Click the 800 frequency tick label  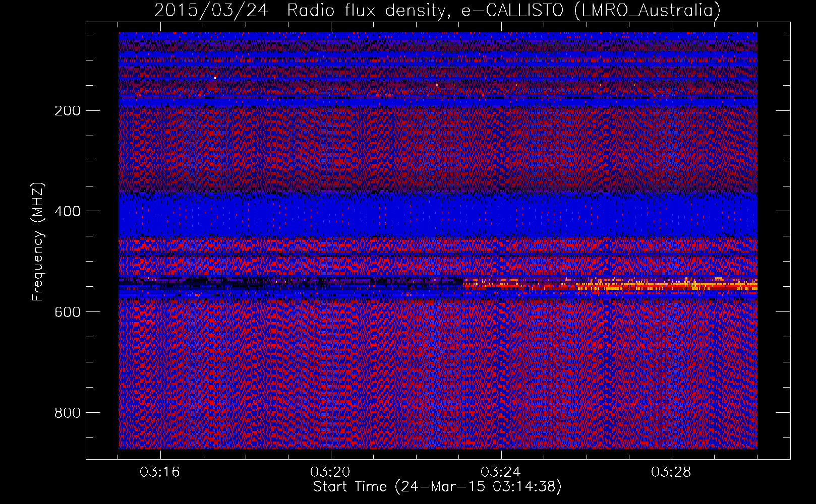point(67,413)
